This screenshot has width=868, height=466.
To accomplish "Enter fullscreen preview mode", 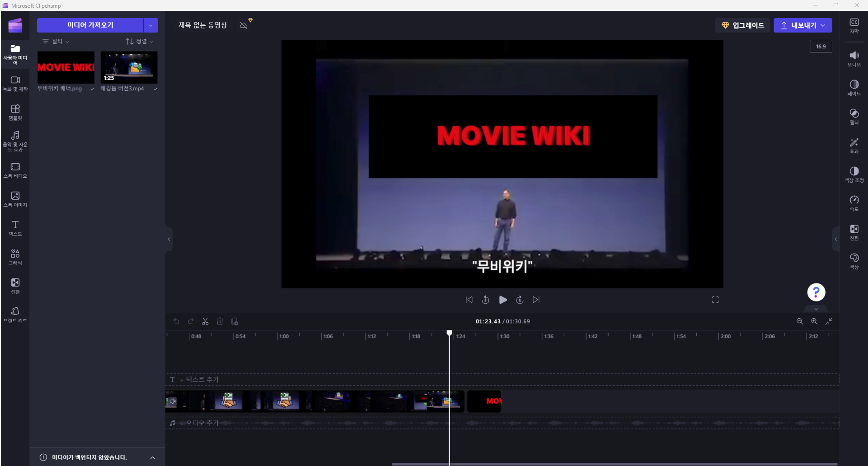I will (715, 300).
